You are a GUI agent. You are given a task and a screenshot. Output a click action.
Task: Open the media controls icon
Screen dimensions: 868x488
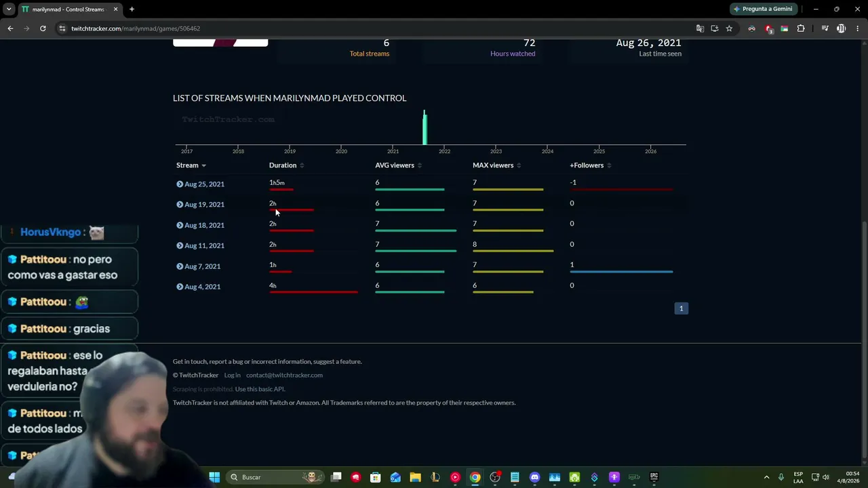click(825, 28)
